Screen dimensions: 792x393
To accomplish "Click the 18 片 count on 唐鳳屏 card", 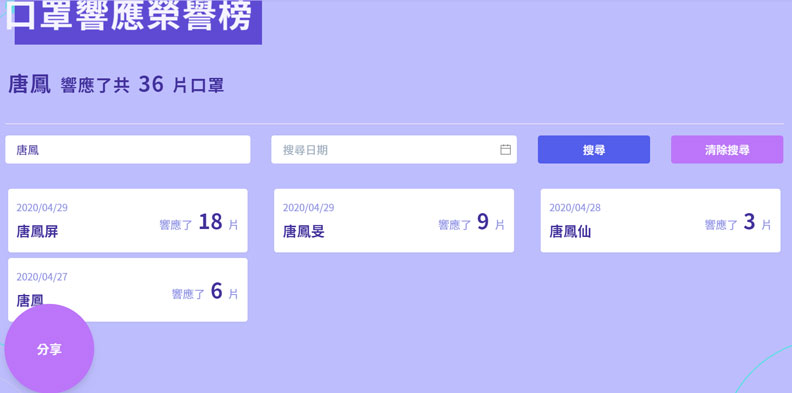I will 218,222.
